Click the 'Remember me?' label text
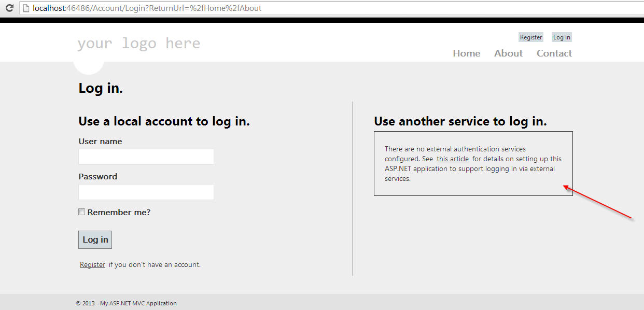The width and height of the screenshot is (644, 310). click(119, 213)
